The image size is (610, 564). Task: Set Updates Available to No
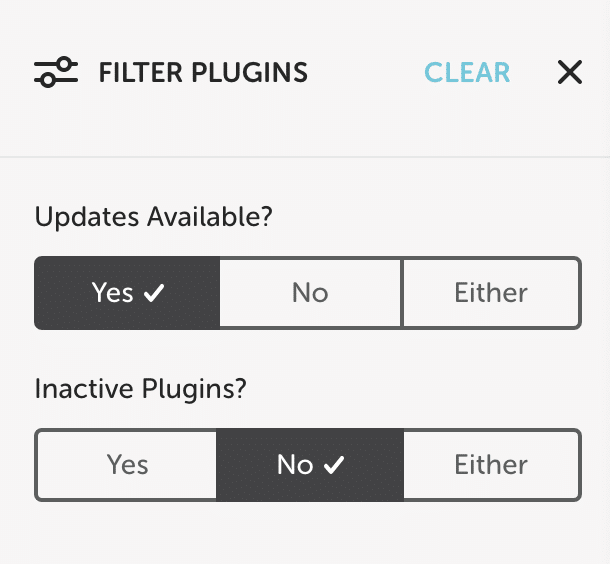click(x=310, y=293)
